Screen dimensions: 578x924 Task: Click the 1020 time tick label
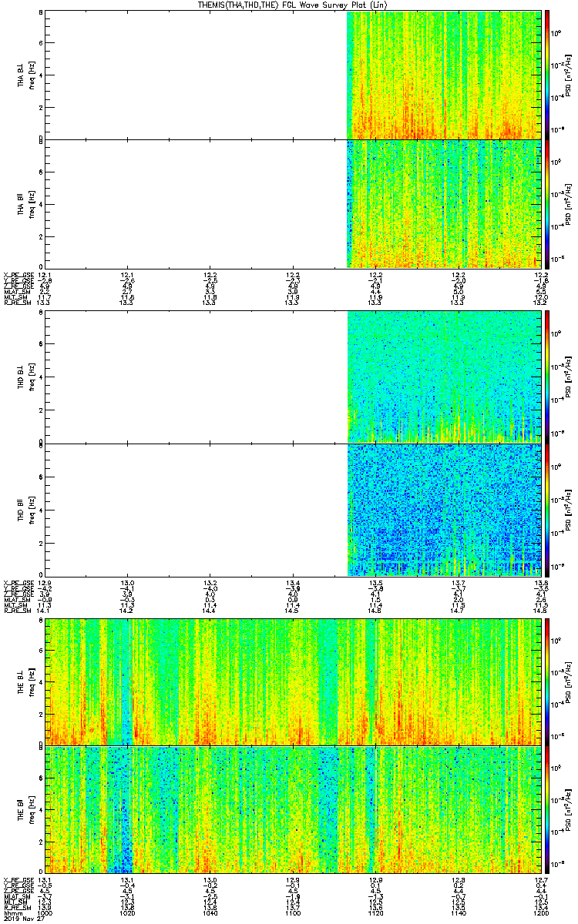coord(127,912)
